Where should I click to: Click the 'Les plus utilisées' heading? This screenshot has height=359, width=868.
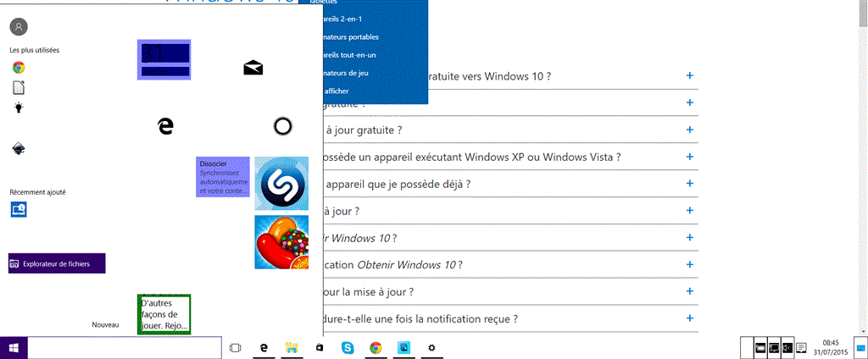(34, 50)
